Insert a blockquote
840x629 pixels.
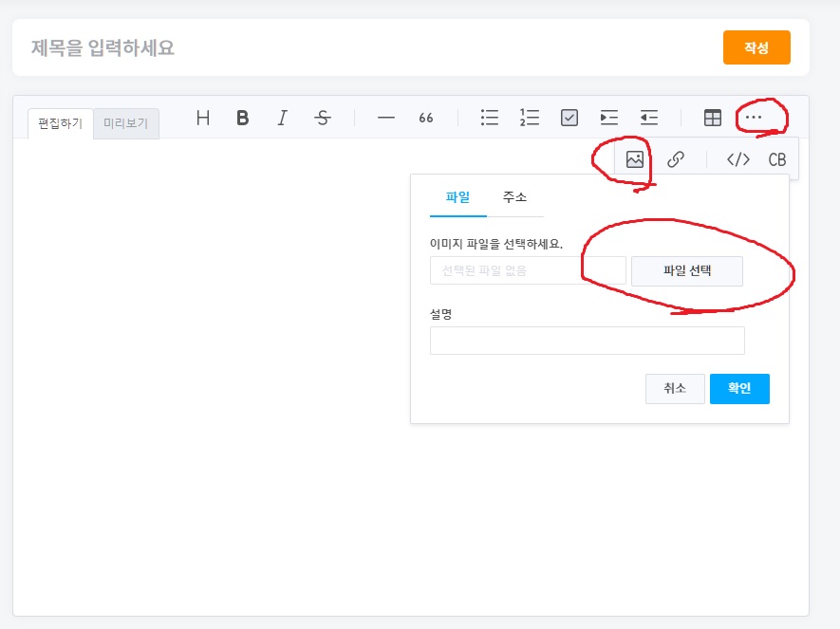pyautogui.click(x=426, y=118)
